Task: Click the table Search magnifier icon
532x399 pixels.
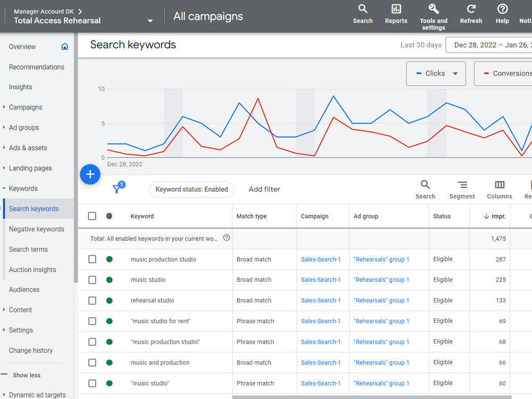Action: [x=425, y=185]
